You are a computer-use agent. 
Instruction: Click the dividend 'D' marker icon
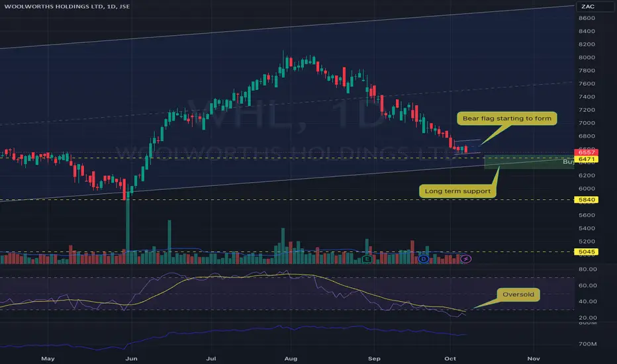tap(424, 259)
